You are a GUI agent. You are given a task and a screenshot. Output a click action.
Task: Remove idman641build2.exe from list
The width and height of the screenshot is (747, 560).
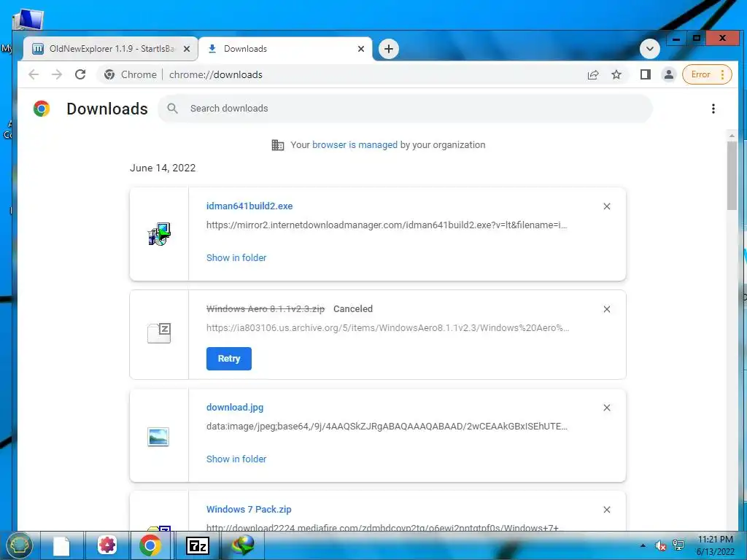[x=607, y=206]
